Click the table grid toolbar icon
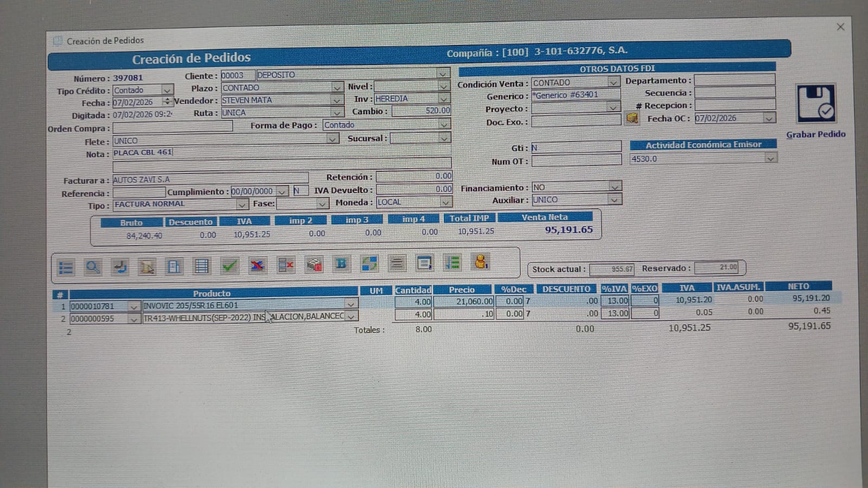The image size is (868, 488). pyautogui.click(x=201, y=266)
